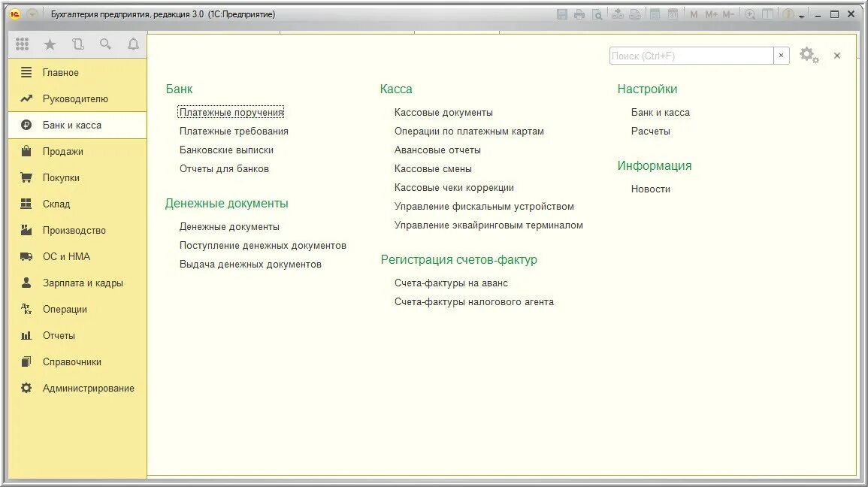Open notifications with the bell icon

134,44
